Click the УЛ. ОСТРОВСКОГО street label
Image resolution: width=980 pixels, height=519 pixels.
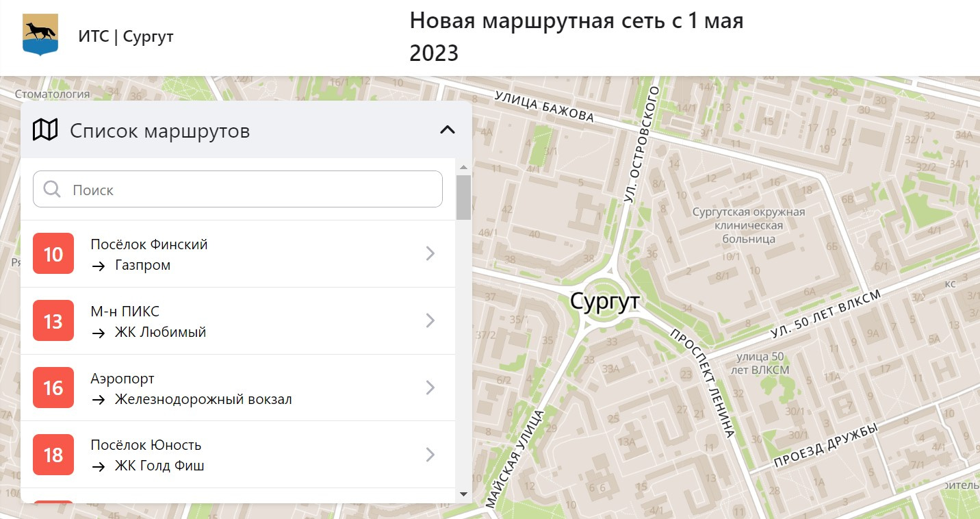click(641, 144)
